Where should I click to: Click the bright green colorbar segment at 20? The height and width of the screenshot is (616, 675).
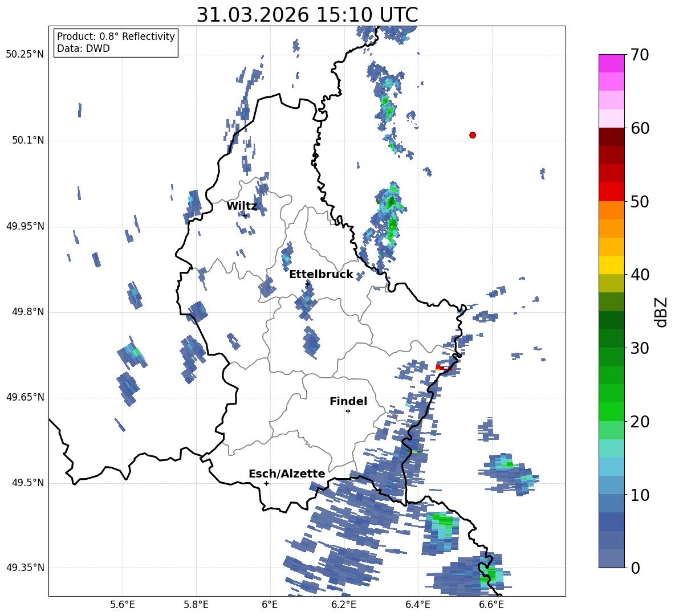pyautogui.click(x=611, y=411)
